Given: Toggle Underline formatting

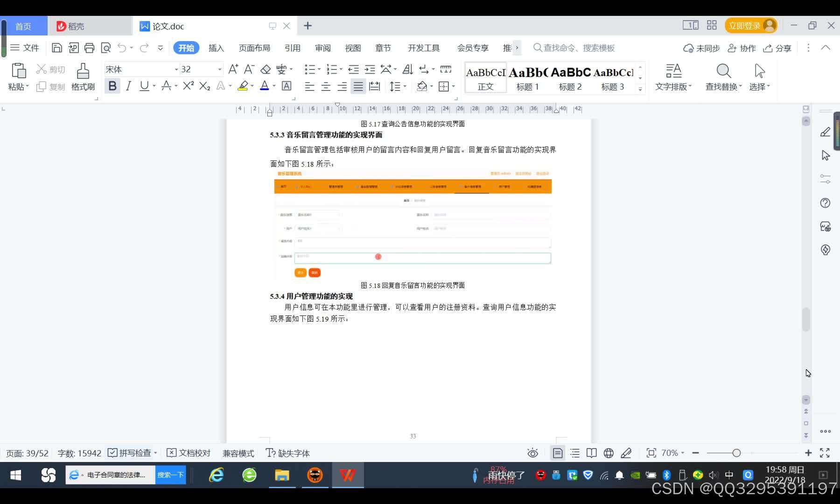Looking at the screenshot, I should coord(144,86).
